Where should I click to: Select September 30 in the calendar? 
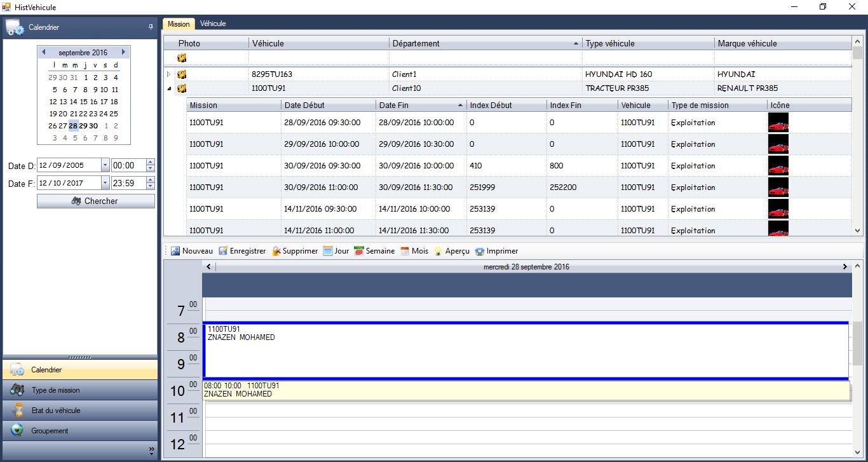coord(93,126)
